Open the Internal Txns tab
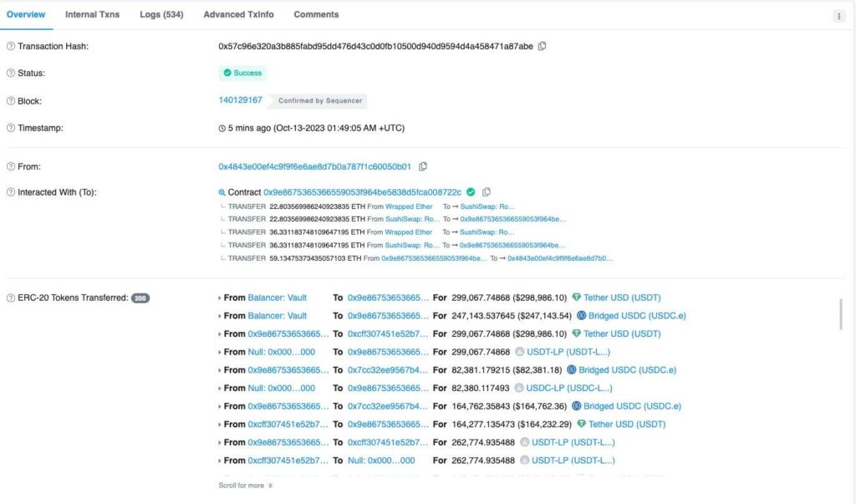This screenshot has width=856, height=504. [x=92, y=14]
